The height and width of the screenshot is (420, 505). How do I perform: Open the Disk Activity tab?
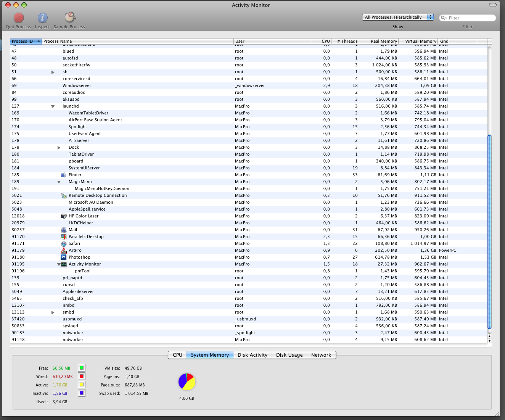click(x=252, y=355)
